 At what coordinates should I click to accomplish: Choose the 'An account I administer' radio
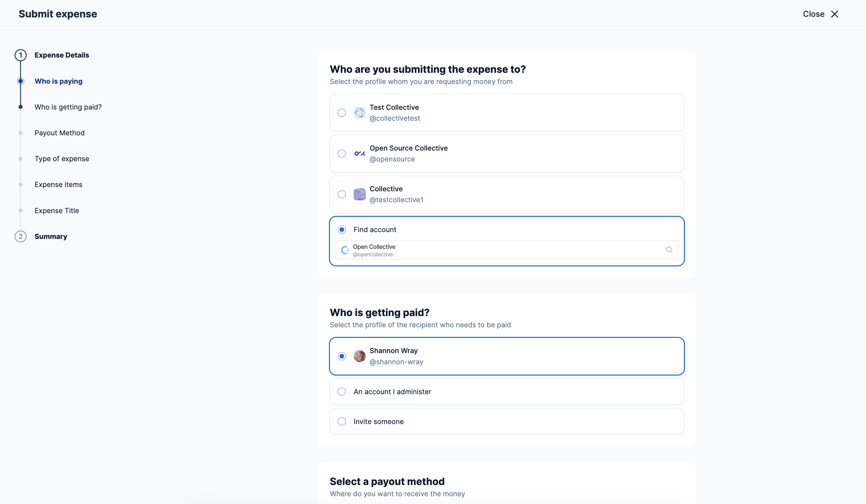(x=341, y=391)
